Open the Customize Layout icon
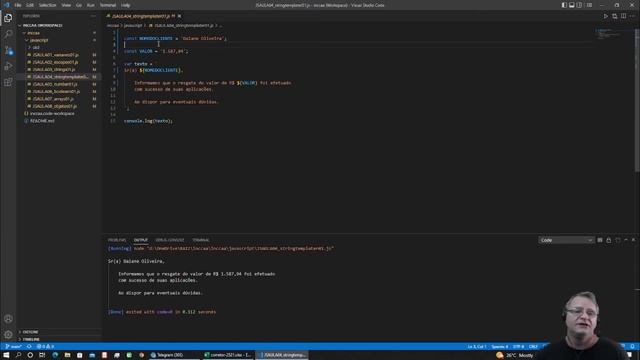 (589, 5)
